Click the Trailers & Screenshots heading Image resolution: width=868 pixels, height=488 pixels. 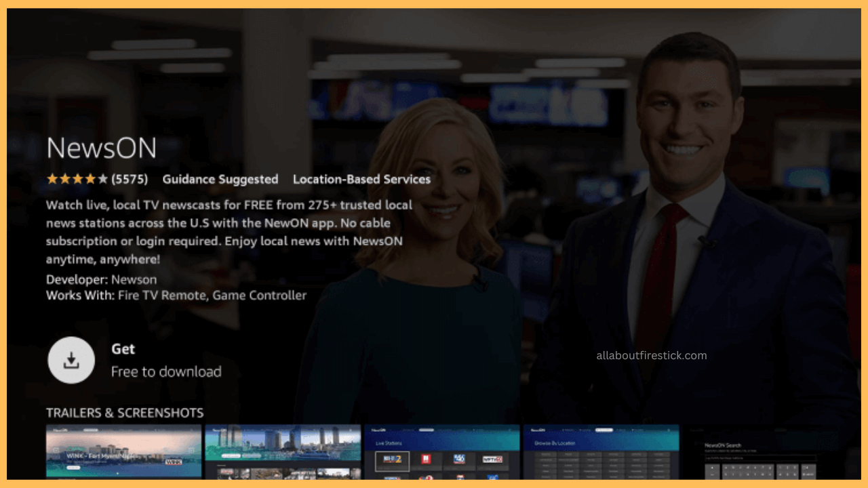click(125, 413)
